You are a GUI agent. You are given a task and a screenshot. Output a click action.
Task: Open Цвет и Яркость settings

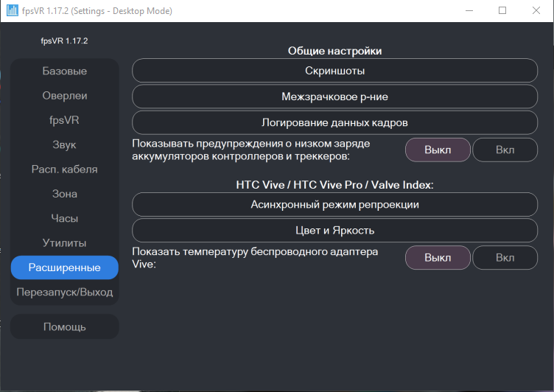pyautogui.click(x=335, y=231)
